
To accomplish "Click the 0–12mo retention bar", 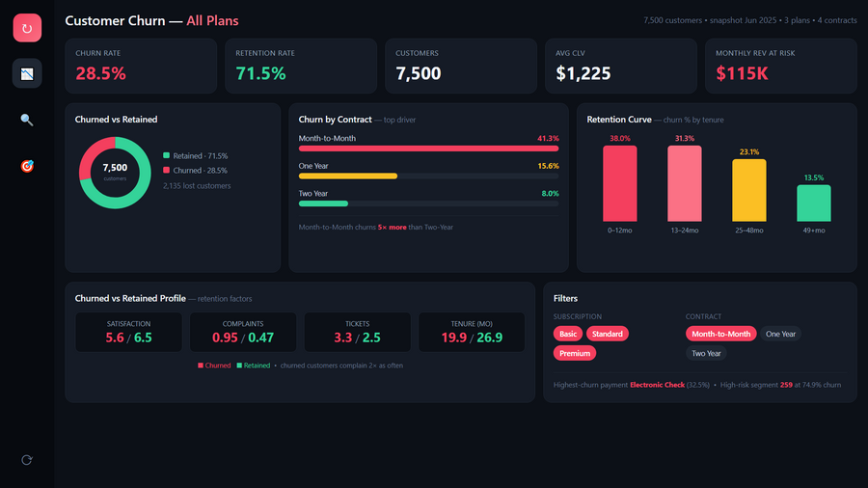I will (x=620, y=183).
